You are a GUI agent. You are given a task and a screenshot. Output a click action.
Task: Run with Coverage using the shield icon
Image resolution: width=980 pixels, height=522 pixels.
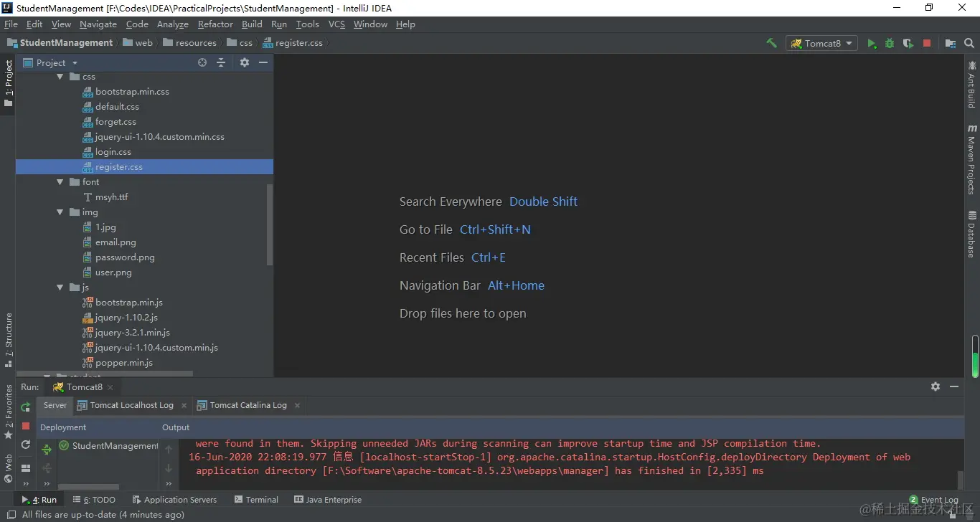tap(908, 43)
